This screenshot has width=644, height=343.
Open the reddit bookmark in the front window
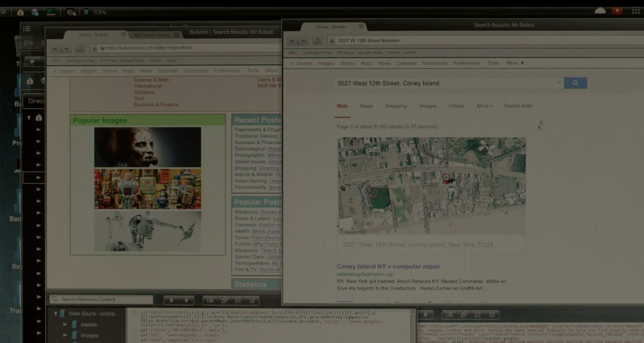click(x=410, y=53)
